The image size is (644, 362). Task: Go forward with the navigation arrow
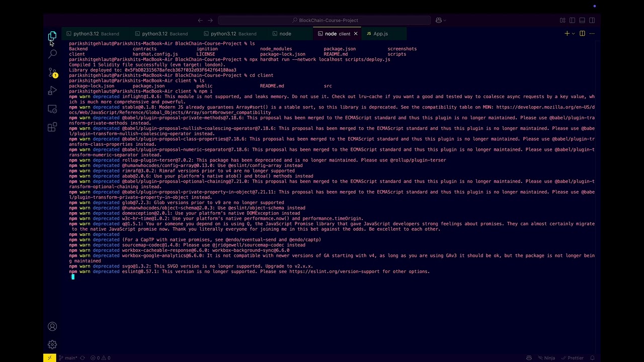pos(210,21)
